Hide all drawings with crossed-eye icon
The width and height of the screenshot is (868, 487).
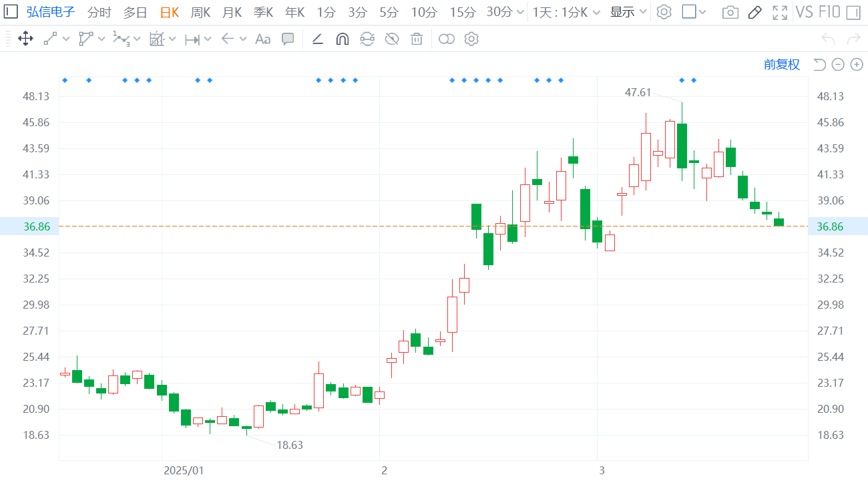click(392, 39)
